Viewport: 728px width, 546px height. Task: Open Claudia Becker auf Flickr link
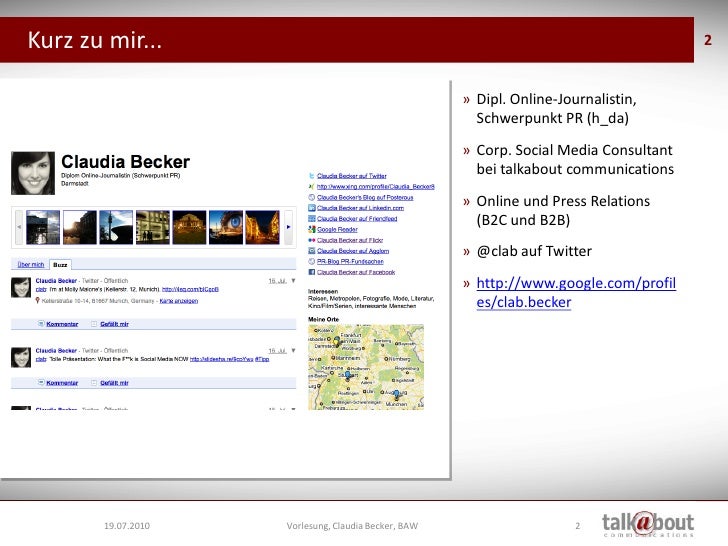point(350,240)
